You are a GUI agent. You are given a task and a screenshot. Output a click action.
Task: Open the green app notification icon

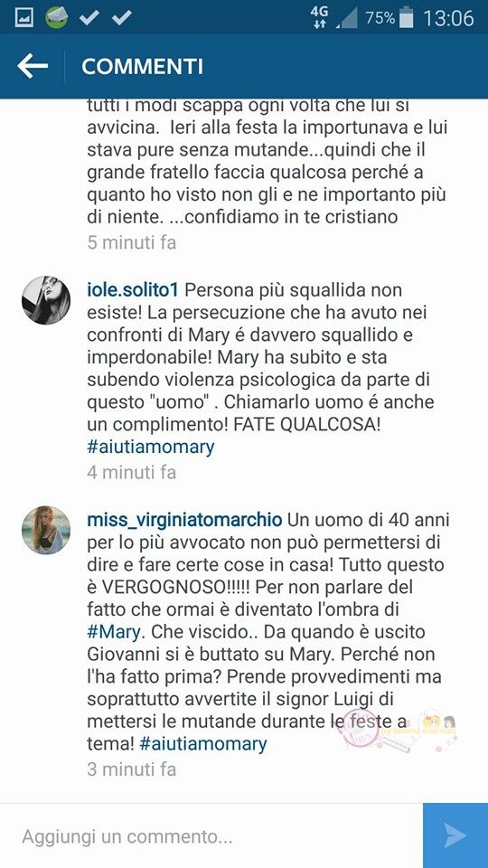(x=56, y=18)
